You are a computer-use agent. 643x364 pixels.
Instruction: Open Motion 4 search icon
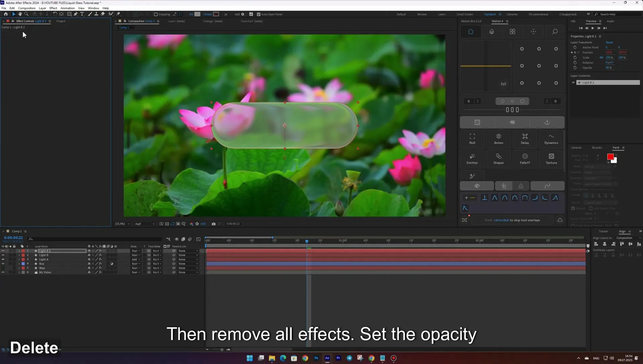click(555, 31)
